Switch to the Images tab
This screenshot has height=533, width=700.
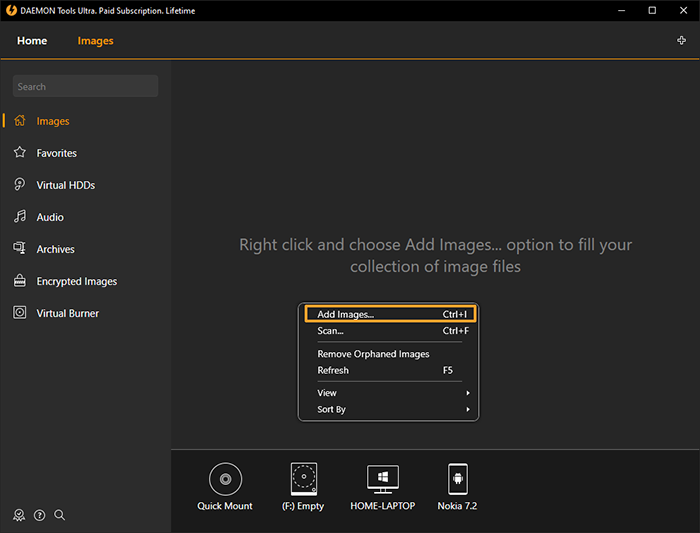[96, 41]
